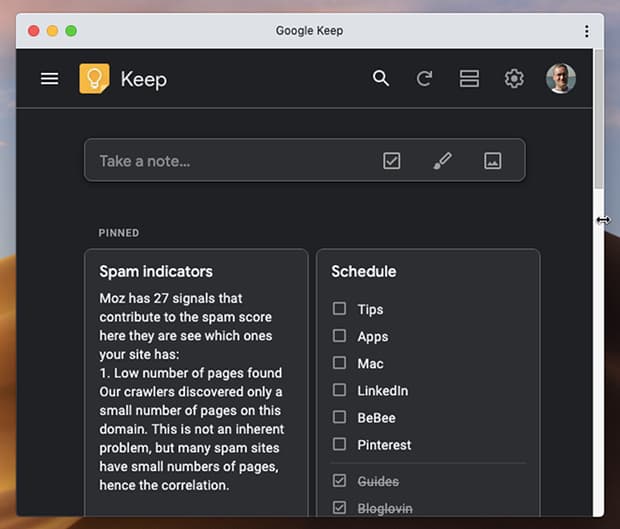Create new list with checkbox icon
Viewport: 620px width, 529px height.
tap(392, 161)
